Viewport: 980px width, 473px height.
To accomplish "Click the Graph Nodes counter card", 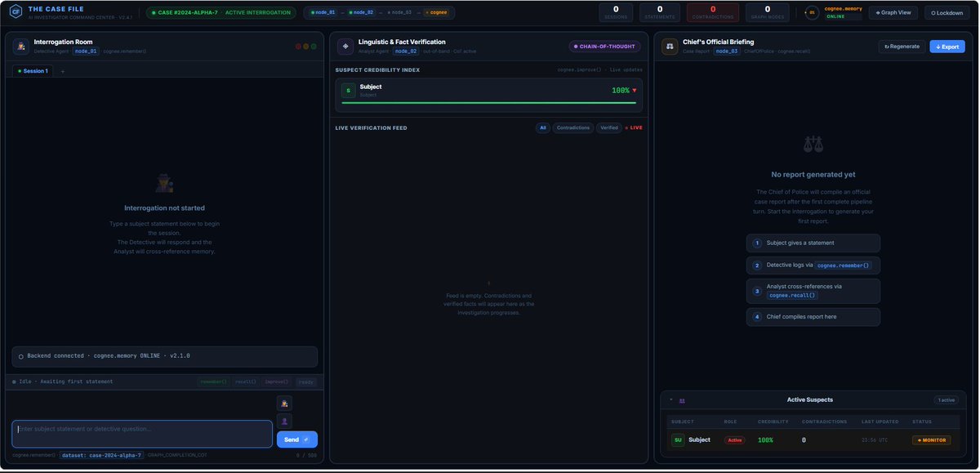I will coord(767,12).
